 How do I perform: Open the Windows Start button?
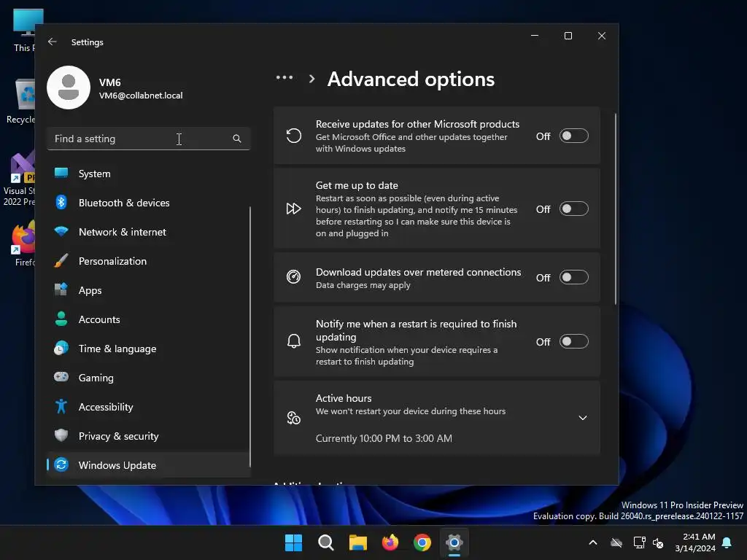[293, 542]
